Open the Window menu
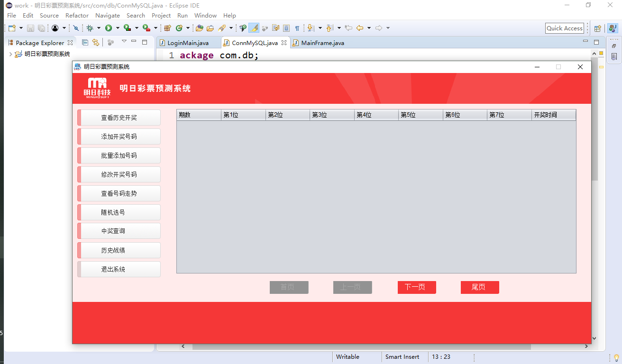This screenshot has height=364, width=622. (205, 16)
